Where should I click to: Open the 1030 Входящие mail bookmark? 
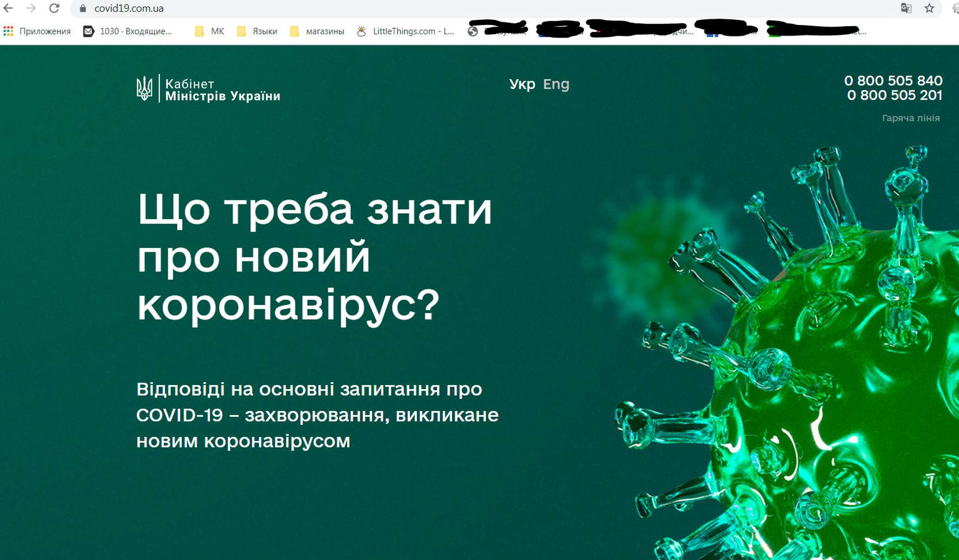point(127,31)
